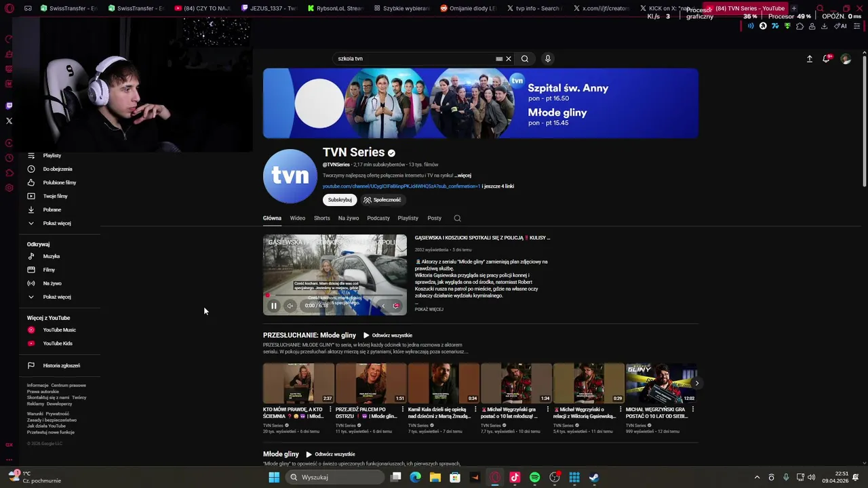Unmute the featured video with the speaker icon
The height and width of the screenshot is (488, 868).
pyautogui.click(x=290, y=306)
